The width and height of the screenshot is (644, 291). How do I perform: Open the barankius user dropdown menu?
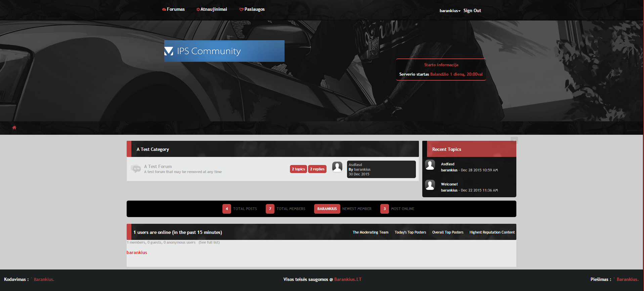450,11
